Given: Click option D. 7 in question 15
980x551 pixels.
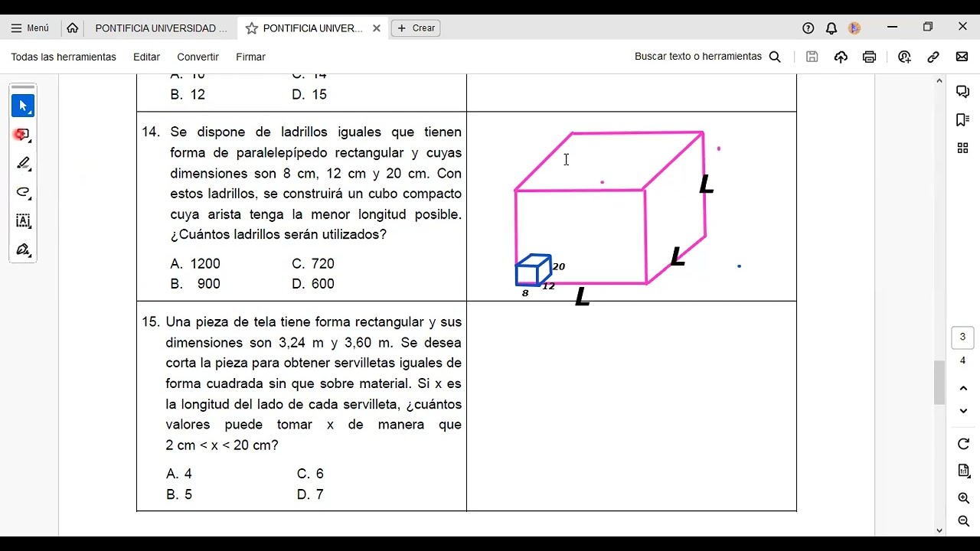Looking at the screenshot, I should (310, 494).
